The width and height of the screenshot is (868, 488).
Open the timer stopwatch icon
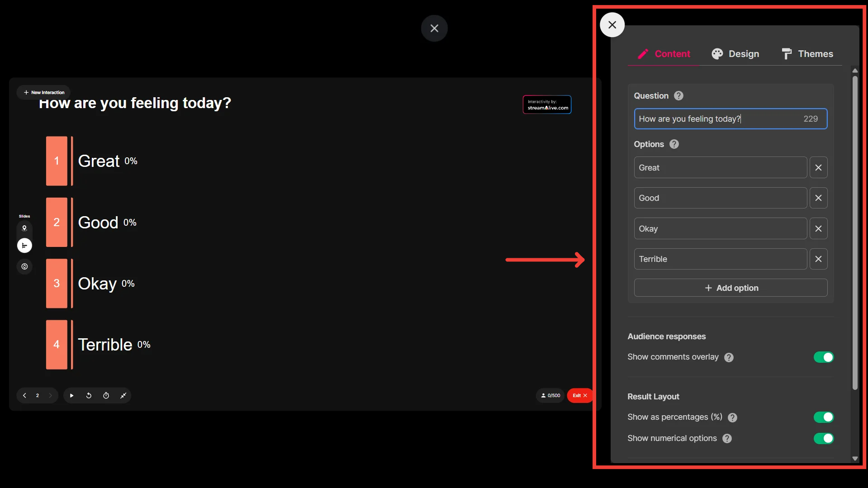[x=106, y=396]
